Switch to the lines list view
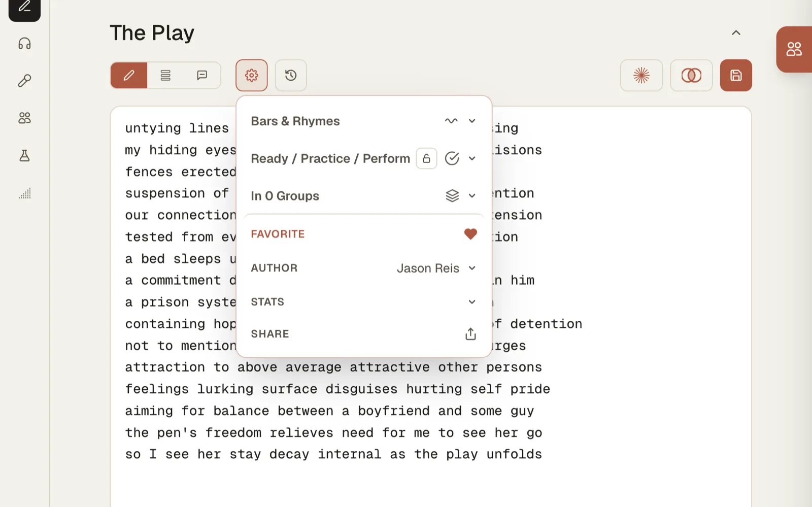Image resolution: width=812 pixels, height=507 pixels. coord(165,76)
